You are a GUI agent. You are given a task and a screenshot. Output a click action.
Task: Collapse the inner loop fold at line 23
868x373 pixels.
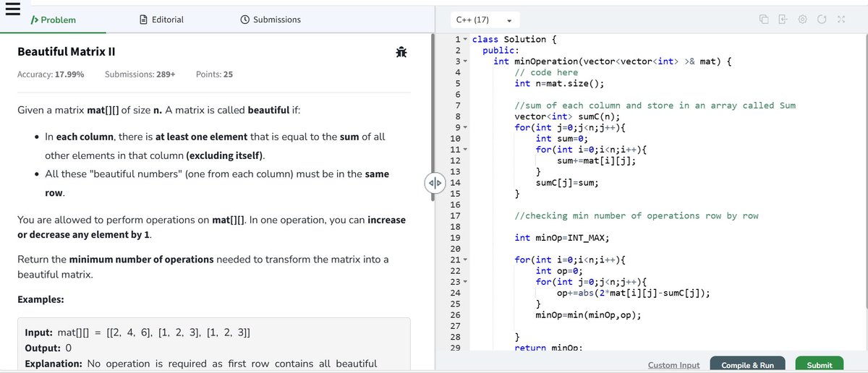466,281
